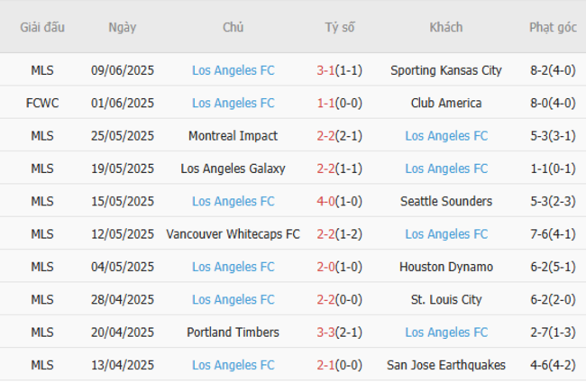The image size is (586, 392).
Task: Open the Portland Timbers team link
Action: coord(233,333)
